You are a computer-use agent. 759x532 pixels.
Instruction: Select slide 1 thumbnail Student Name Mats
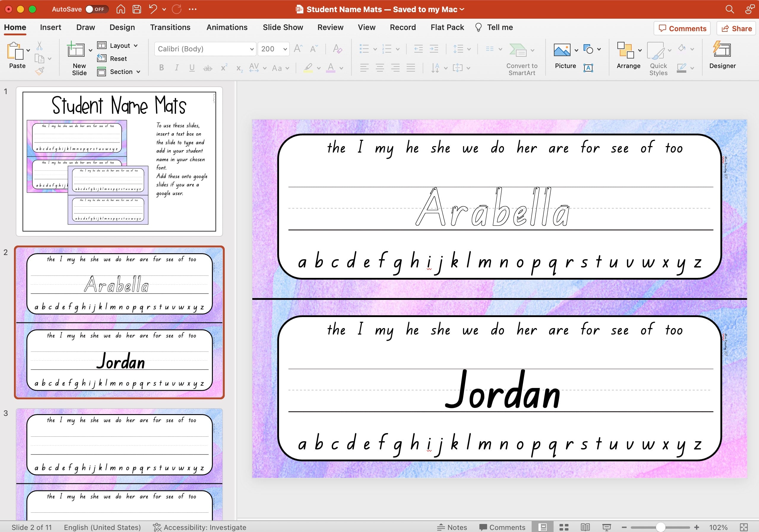point(119,161)
